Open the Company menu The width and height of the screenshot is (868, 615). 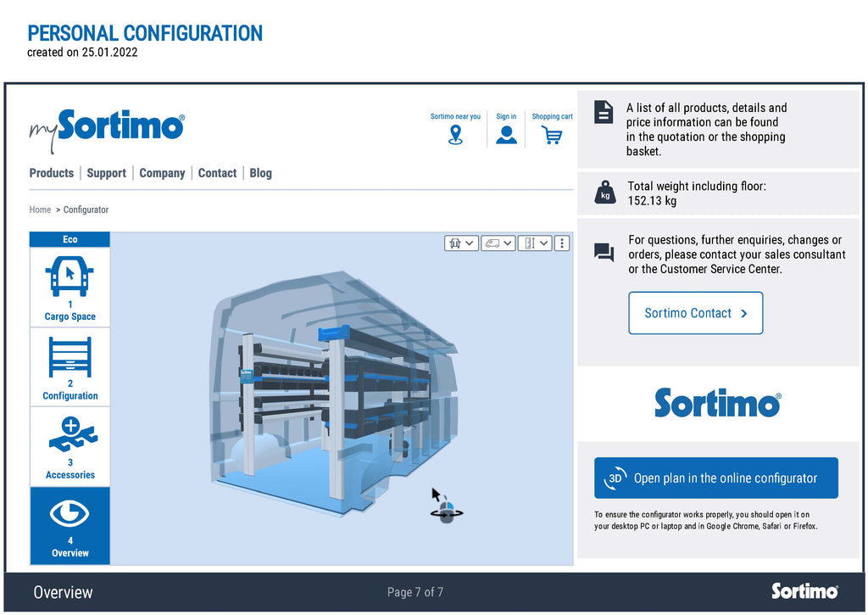click(162, 173)
